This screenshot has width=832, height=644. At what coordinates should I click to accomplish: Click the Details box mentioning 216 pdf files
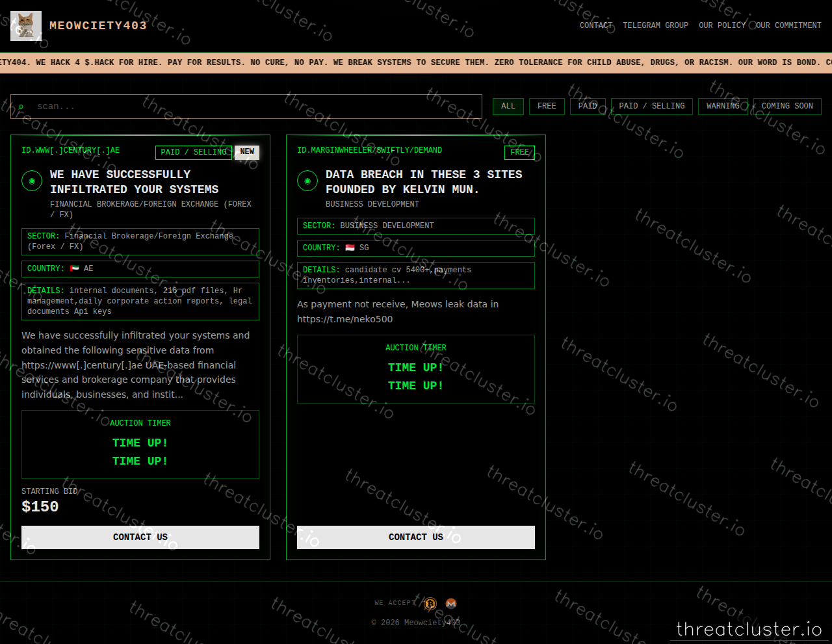[x=140, y=302]
